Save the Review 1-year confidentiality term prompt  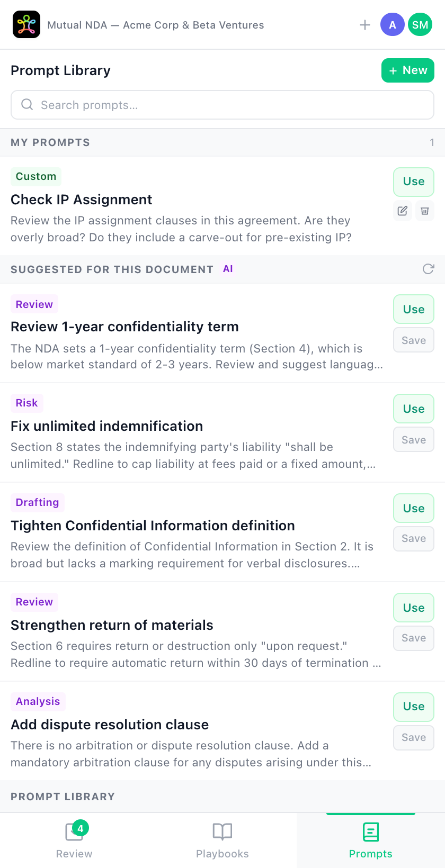tap(414, 340)
